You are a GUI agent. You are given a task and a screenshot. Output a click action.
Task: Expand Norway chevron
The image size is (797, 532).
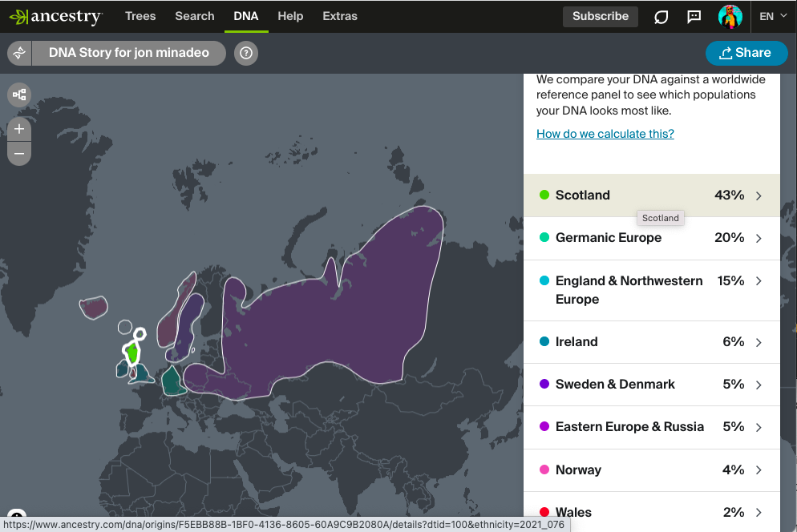point(759,470)
